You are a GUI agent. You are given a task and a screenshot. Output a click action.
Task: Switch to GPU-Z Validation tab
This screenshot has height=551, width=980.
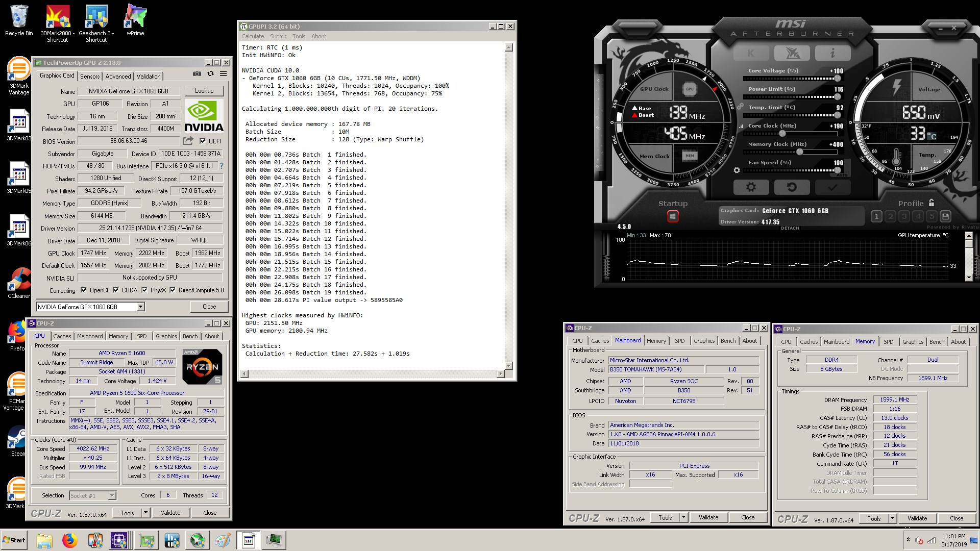149,77
